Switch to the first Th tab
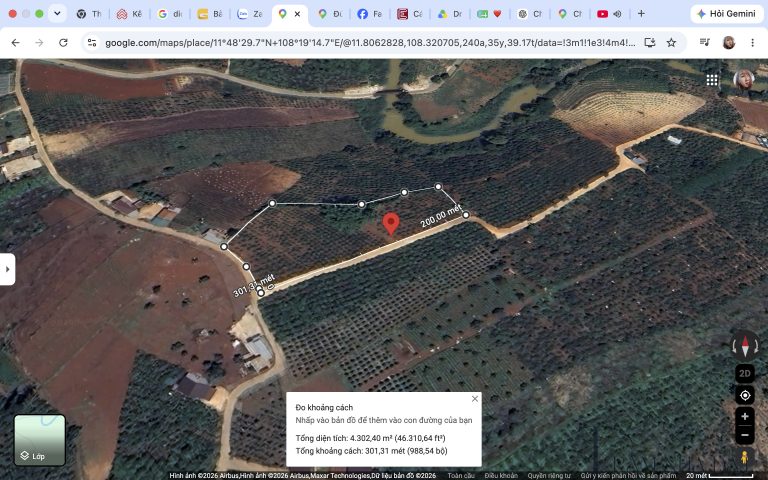Viewport: 768px width, 480px height. coord(90,14)
